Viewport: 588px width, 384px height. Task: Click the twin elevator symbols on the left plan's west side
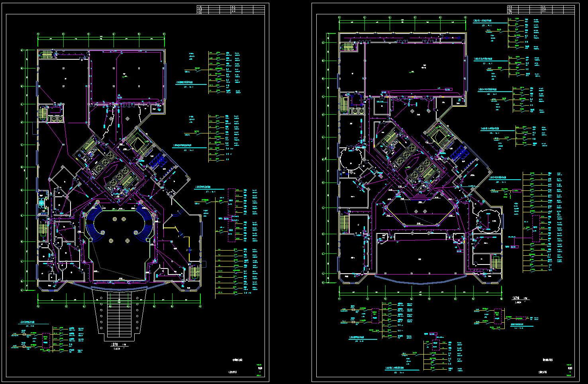[55, 118]
